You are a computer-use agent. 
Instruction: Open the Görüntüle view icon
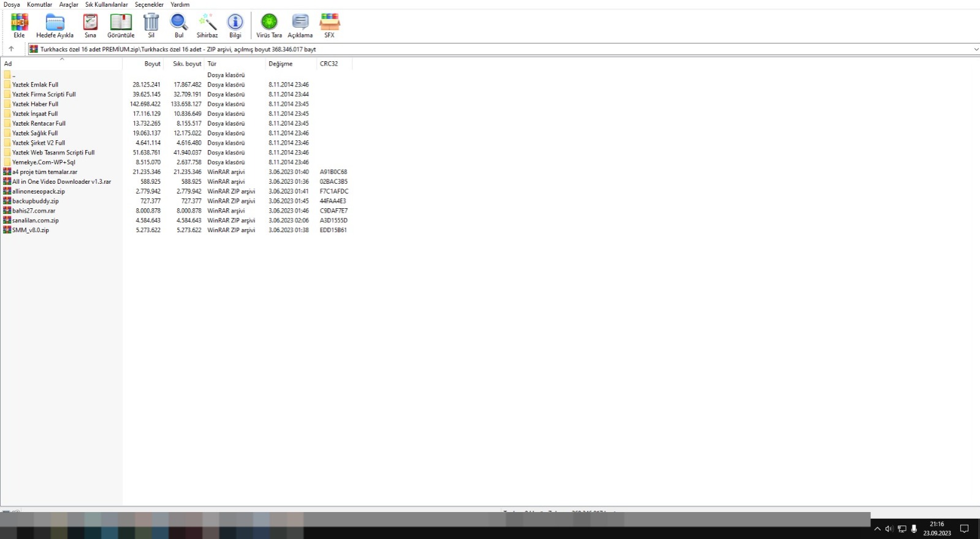click(x=121, y=23)
